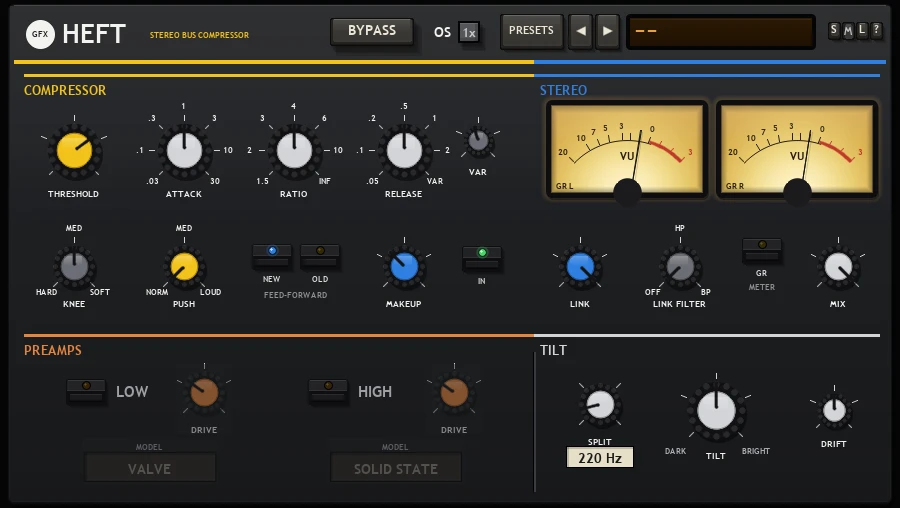The image size is (900, 508).
Task: Enable the NEW feed-forward switch
Action: 272,257
